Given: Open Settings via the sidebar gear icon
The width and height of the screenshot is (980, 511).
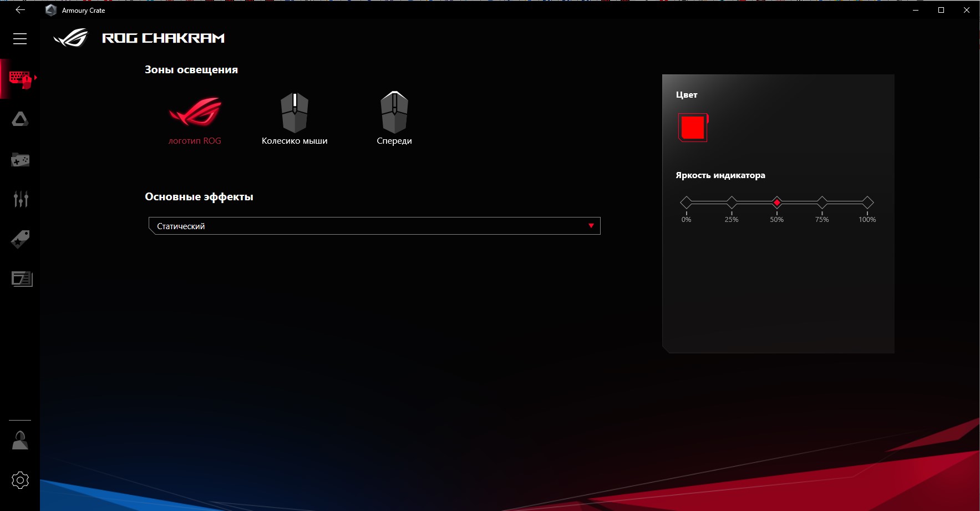Looking at the screenshot, I should 20,480.
